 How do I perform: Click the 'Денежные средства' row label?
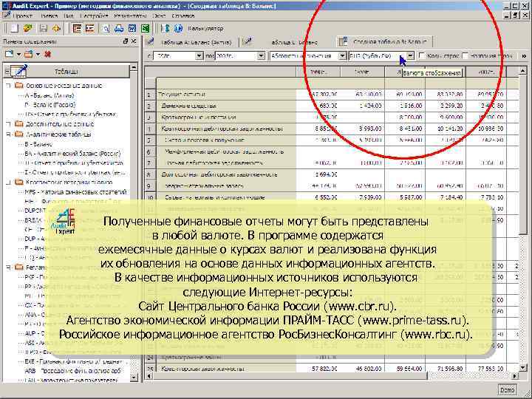[x=188, y=106]
